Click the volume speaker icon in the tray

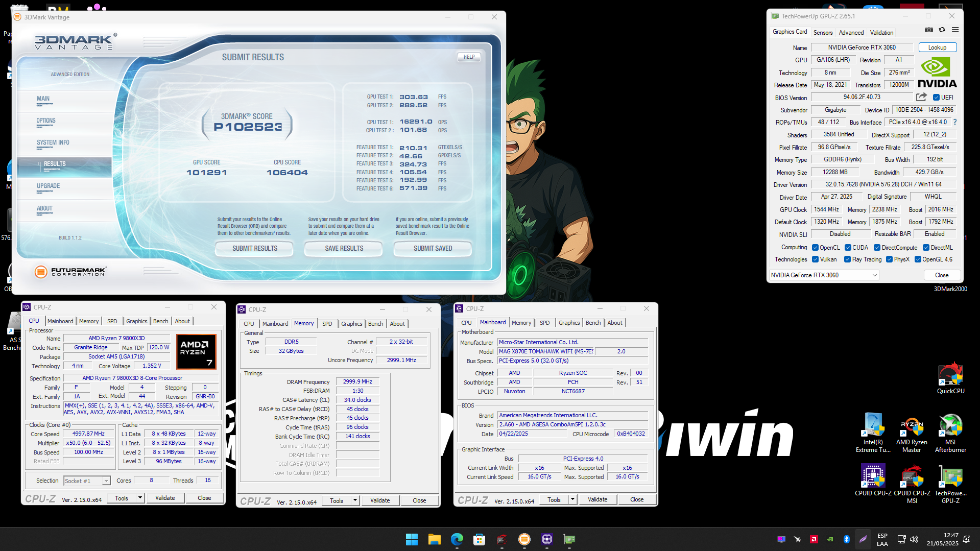click(914, 539)
